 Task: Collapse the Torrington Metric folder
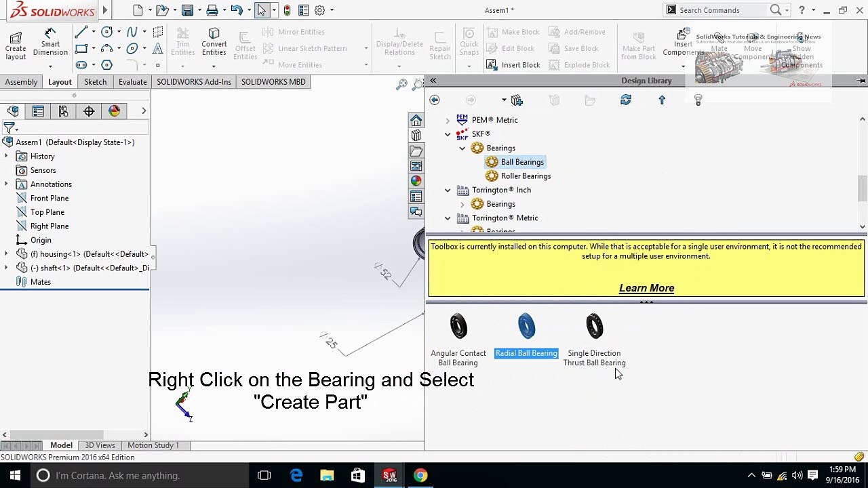point(448,218)
